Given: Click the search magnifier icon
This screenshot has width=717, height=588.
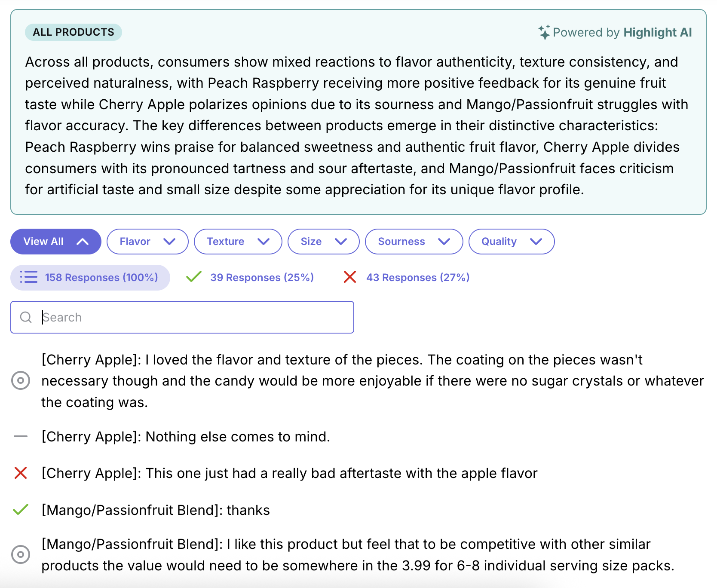Looking at the screenshot, I should coord(26,317).
